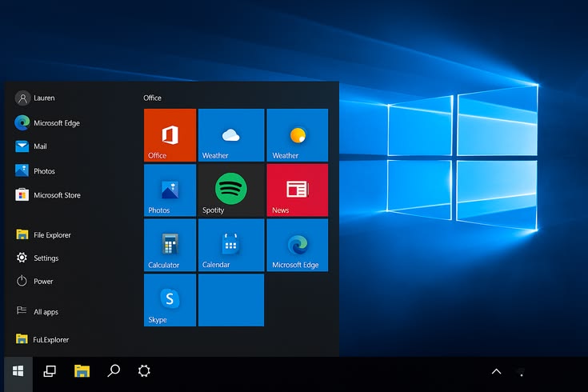Open the Weather tile with cloud icon
This screenshot has height=392, width=588.
click(x=231, y=135)
